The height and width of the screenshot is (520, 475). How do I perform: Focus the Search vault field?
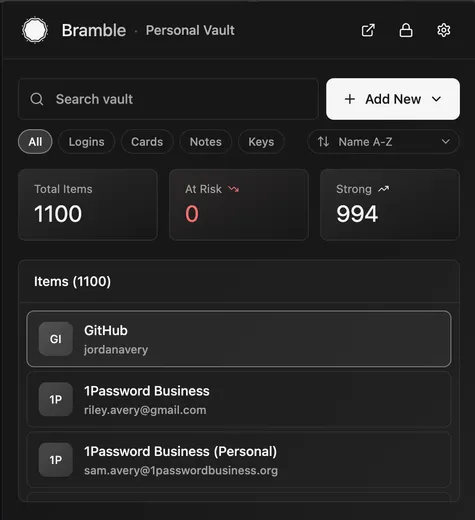(x=168, y=99)
